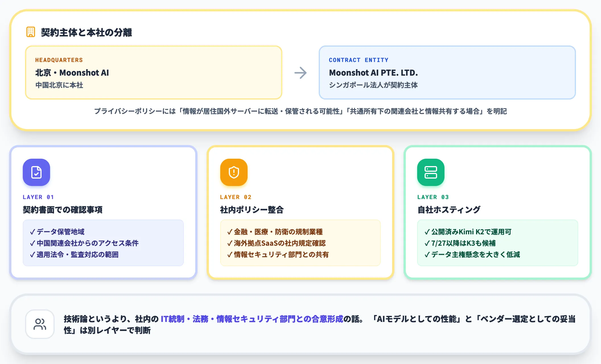
Task: Click the item 公開済みKimi K2で運用可
Action: pyautogui.click(x=468, y=232)
